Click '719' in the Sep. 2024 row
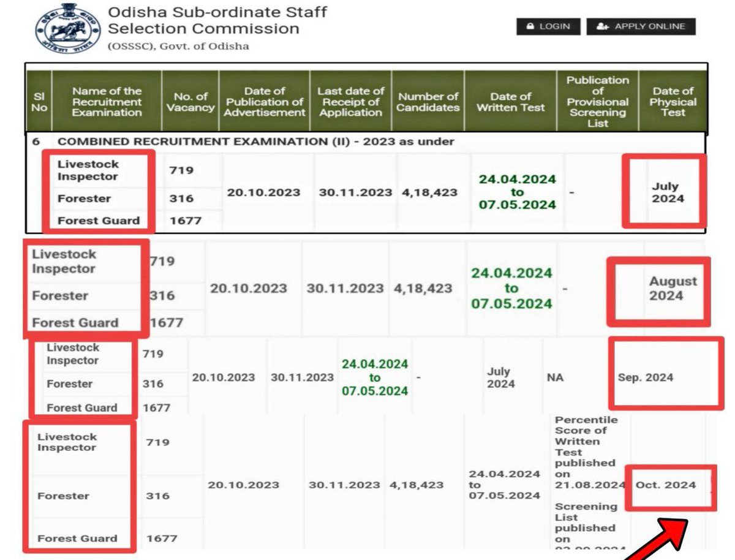 pos(153,354)
